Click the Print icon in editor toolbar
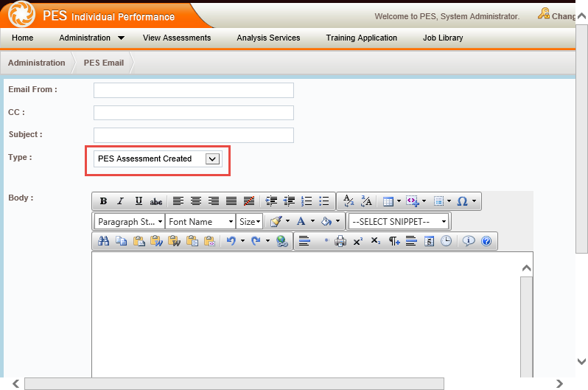This screenshot has height=390, width=588. (x=340, y=241)
